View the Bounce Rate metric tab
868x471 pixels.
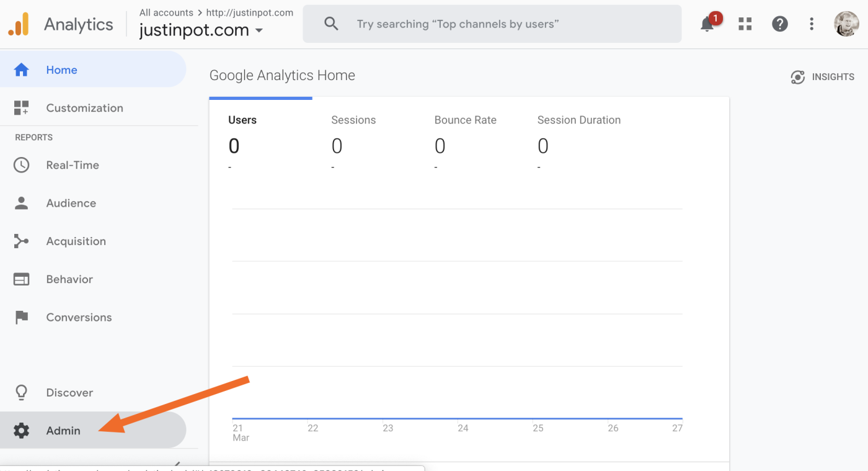(x=465, y=120)
